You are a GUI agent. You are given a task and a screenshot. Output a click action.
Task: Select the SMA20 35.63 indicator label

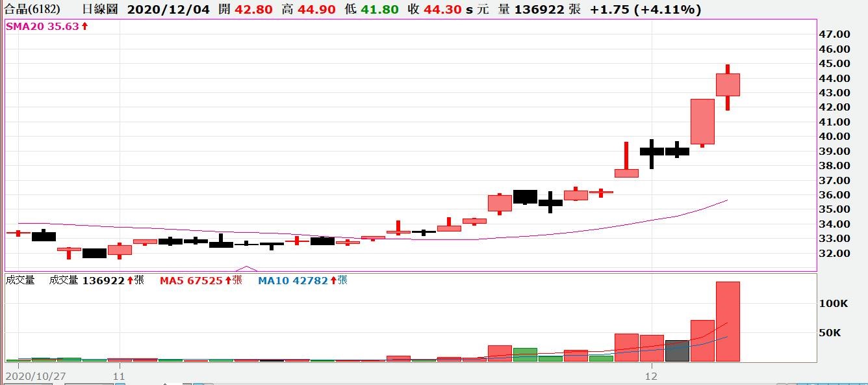pyautogui.click(x=42, y=27)
